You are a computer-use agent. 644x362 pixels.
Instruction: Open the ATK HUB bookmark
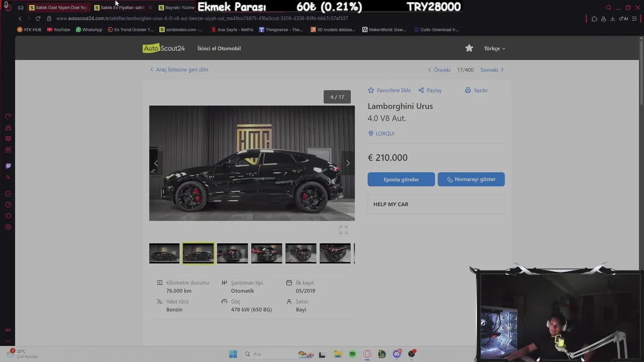tap(29, 30)
